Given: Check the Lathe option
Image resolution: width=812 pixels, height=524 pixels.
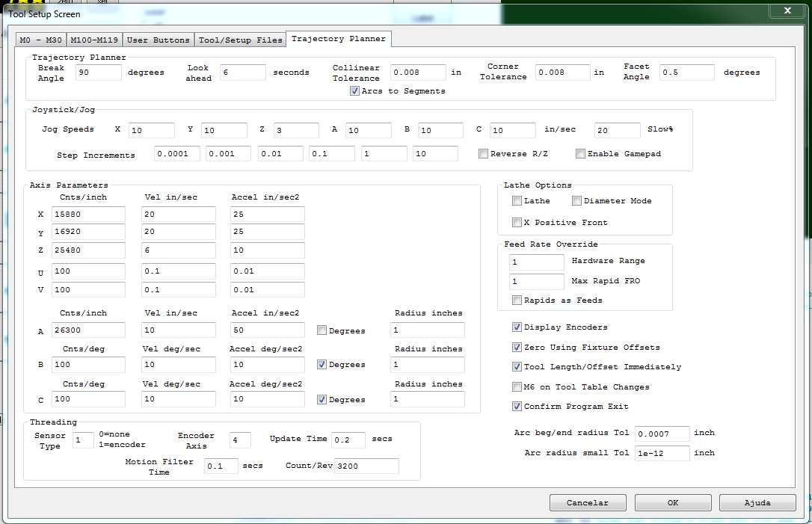Looking at the screenshot, I should [x=517, y=201].
